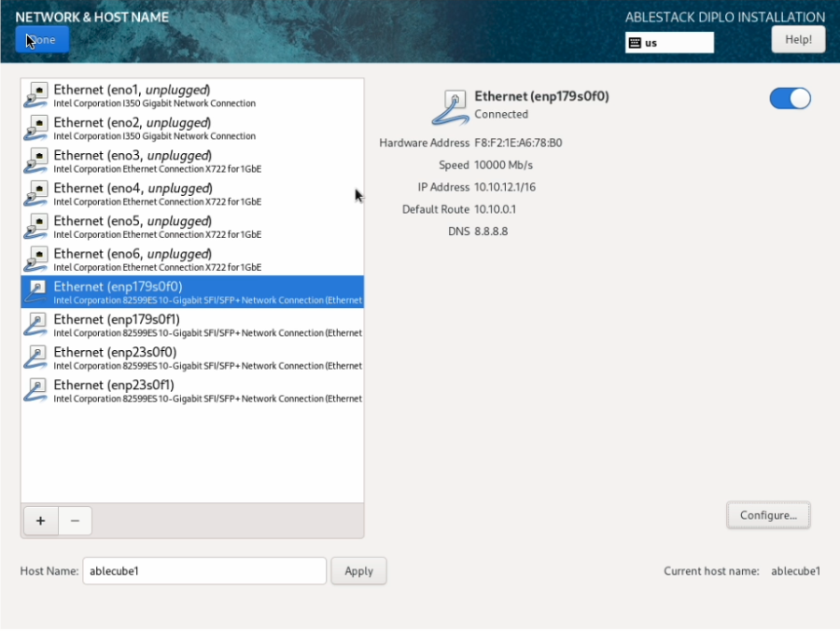
Task: Click the default route 10.10.0.1
Action: pyautogui.click(x=495, y=209)
